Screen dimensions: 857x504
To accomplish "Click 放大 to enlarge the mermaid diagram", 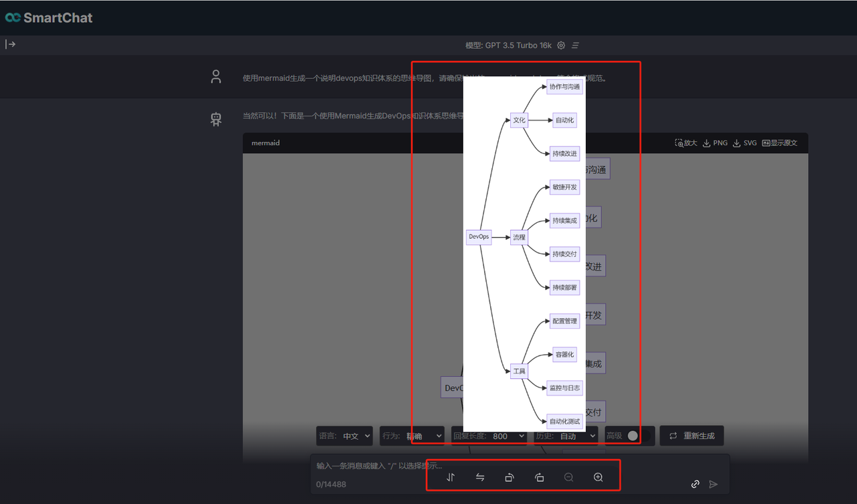I will (686, 143).
